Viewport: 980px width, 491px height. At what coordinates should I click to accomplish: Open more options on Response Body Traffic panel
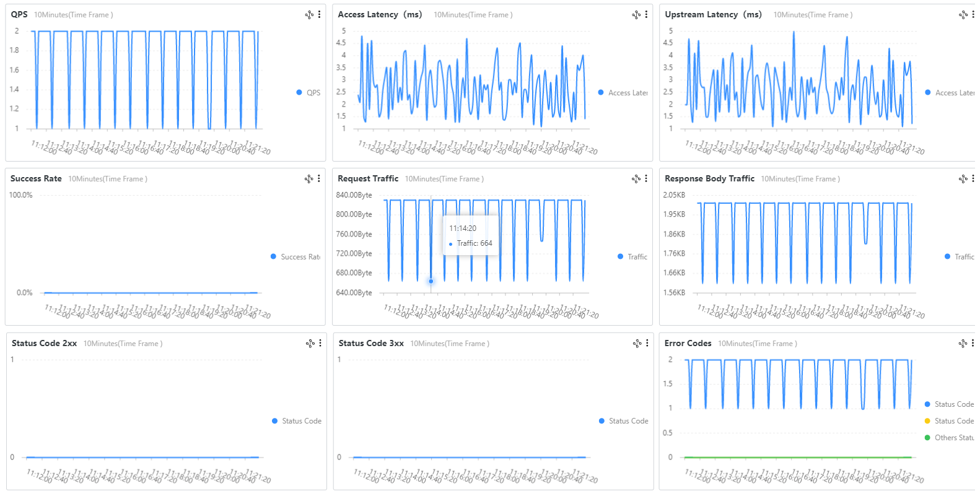click(973, 178)
